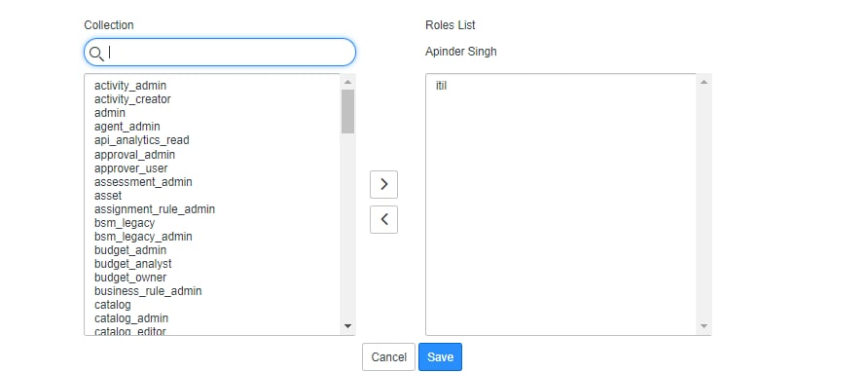Image resolution: width=868 pixels, height=372 pixels.
Task: Click Roles List scroll-up arrow
Action: coord(704,82)
